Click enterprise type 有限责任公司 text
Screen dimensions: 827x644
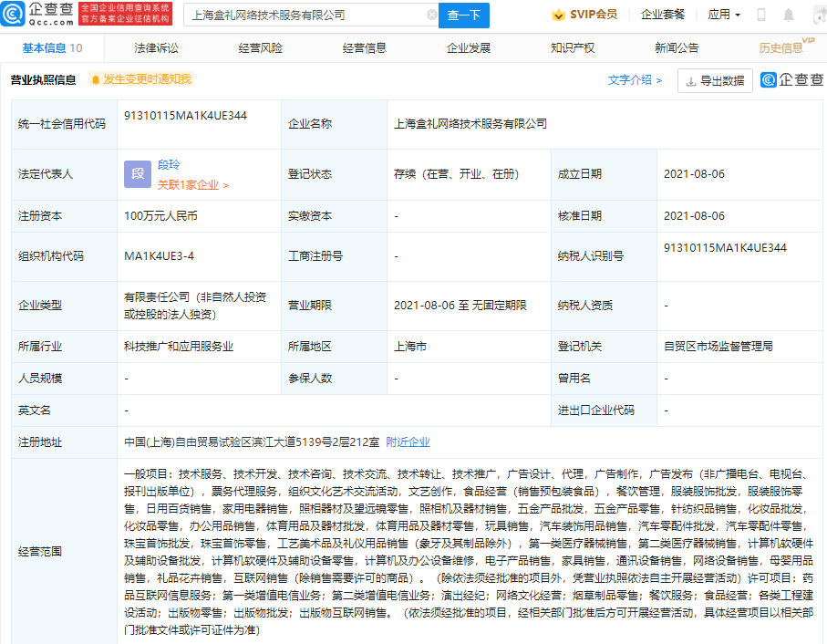195,306
